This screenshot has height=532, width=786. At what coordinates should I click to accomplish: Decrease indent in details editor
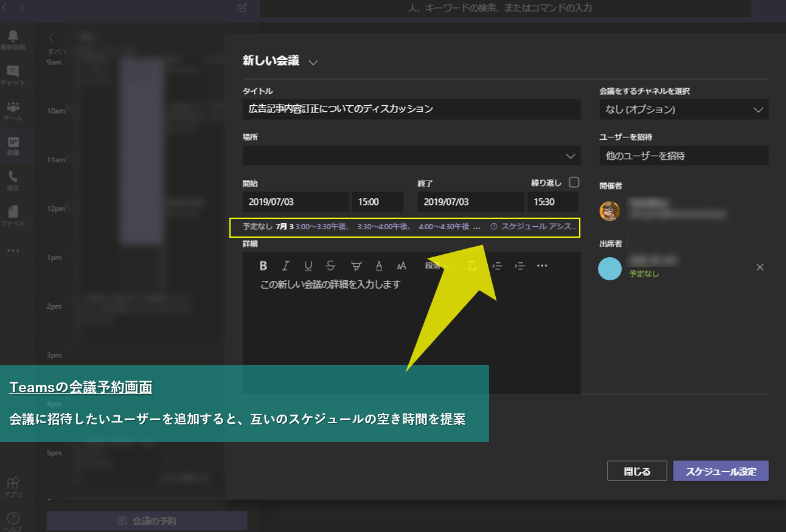point(498,266)
